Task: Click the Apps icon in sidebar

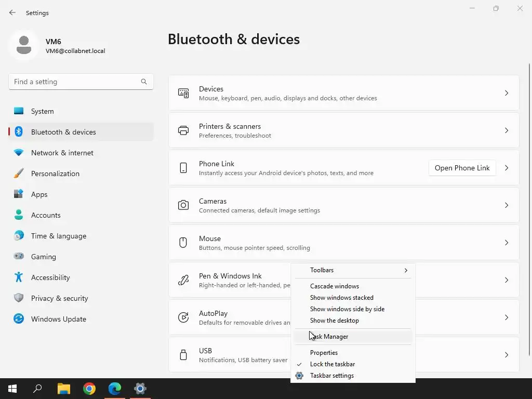Action: pyautogui.click(x=19, y=194)
